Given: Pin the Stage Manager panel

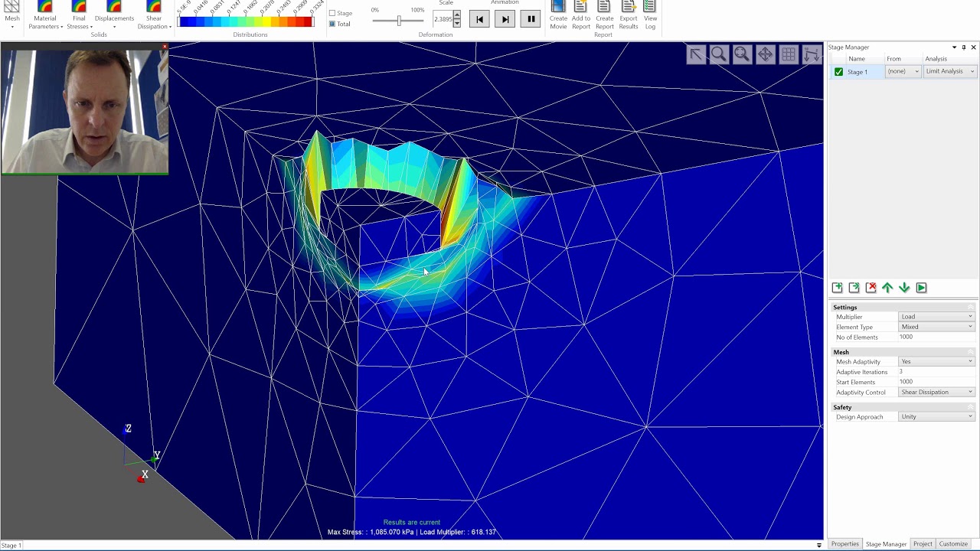Looking at the screenshot, I should (x=964, y=47).
